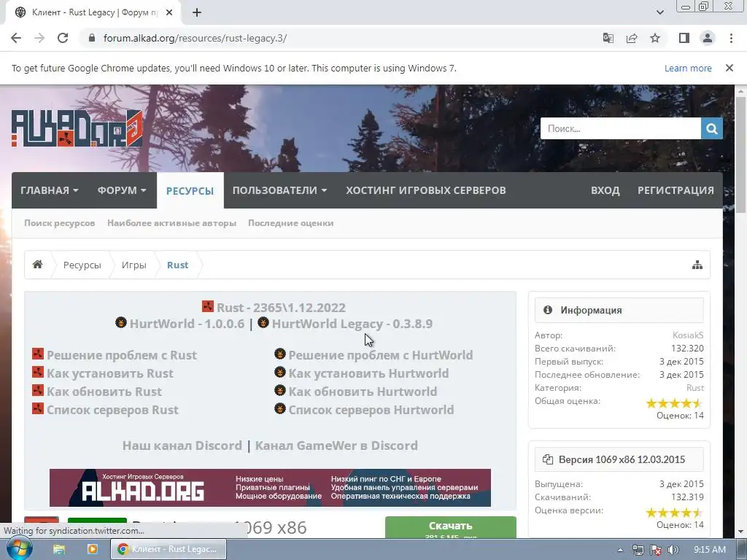Open the Learn more link about updates
The width and height of the screenshot is (747, 560).
[x=688, y=68]
